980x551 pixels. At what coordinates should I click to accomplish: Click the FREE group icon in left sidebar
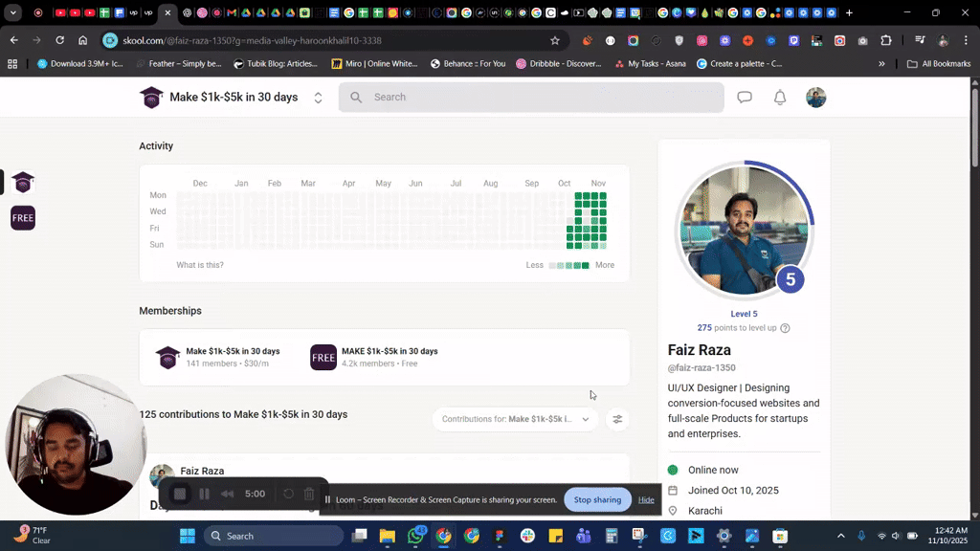click(x=23, y=218)
